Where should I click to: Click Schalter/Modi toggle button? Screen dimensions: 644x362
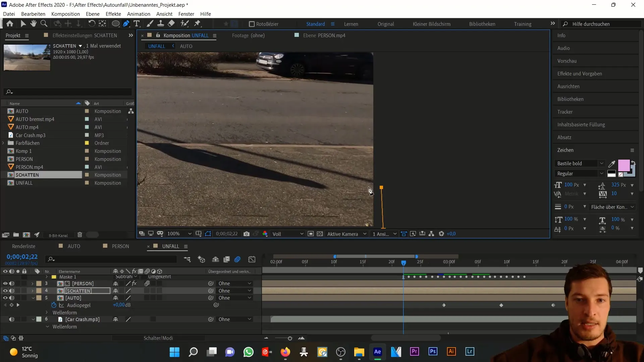(158, 338)
